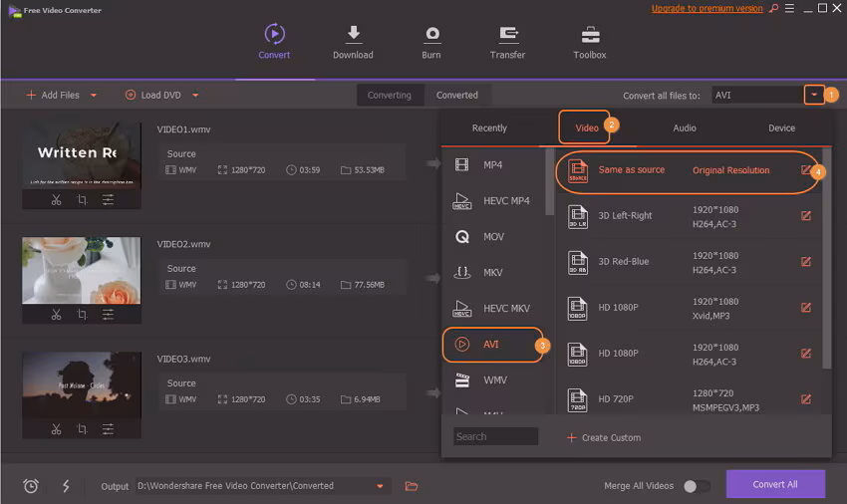Screen dimensions: 847x504
Task: Open the Device format tab
Action: pyautogui.click(x=781, y=128)
